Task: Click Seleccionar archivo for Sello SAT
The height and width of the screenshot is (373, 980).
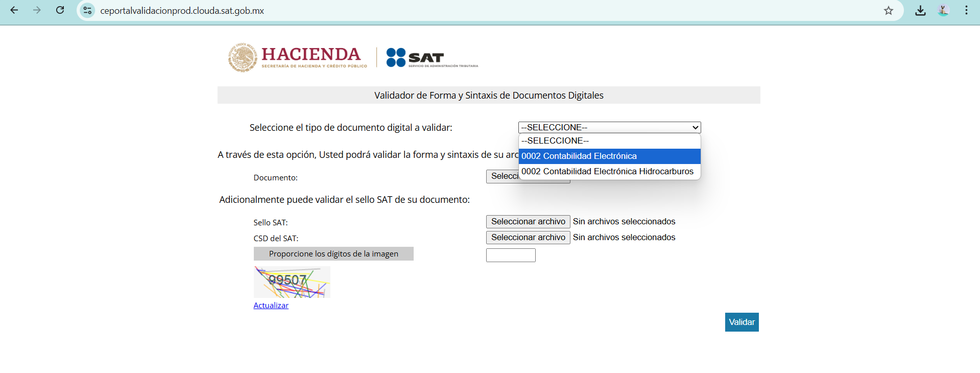Action: tap(528, 222)
